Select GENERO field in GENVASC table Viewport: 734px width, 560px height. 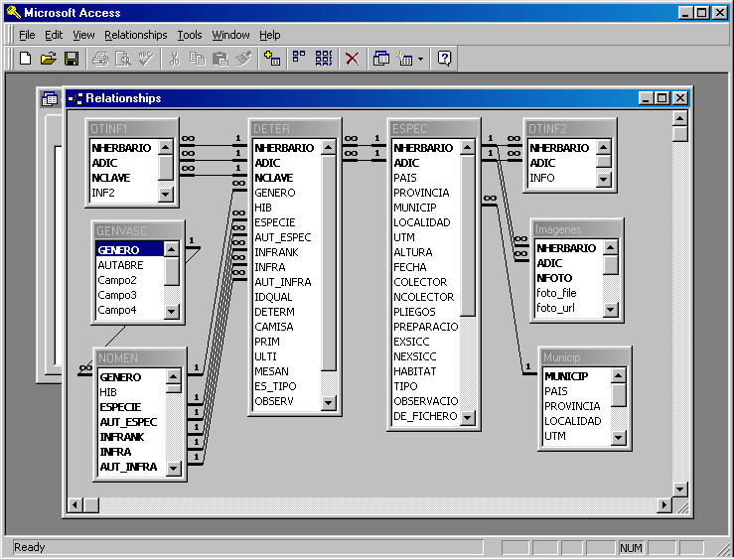(x=130, y=250)
